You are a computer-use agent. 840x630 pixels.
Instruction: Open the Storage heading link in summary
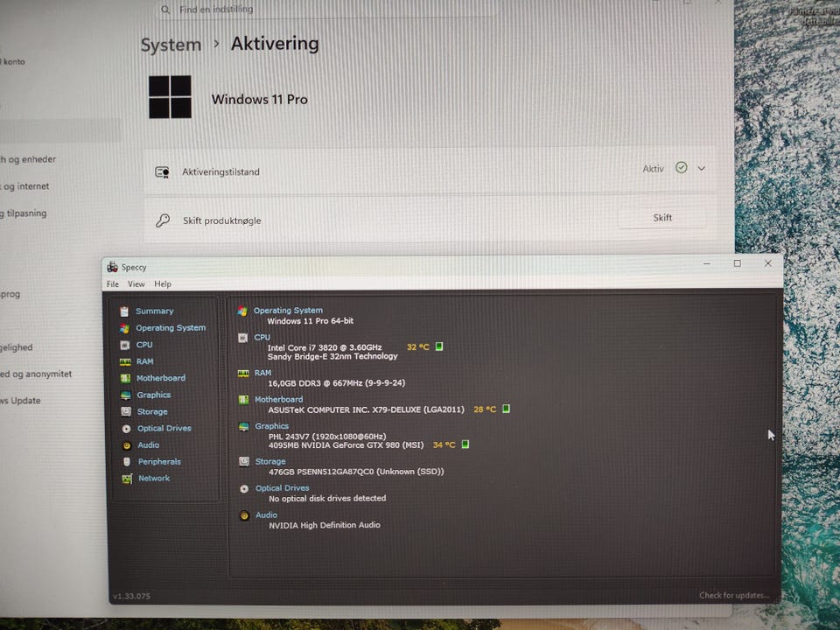tap(270, 461)
